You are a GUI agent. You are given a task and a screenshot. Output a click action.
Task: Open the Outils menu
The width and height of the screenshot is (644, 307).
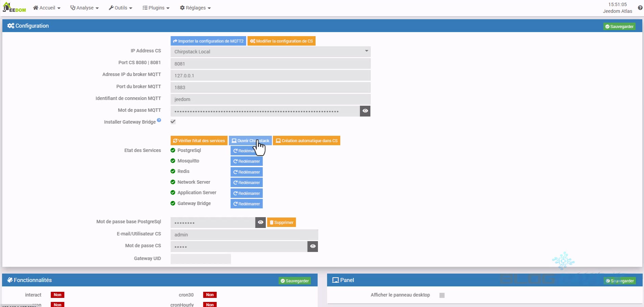point(120,8)
